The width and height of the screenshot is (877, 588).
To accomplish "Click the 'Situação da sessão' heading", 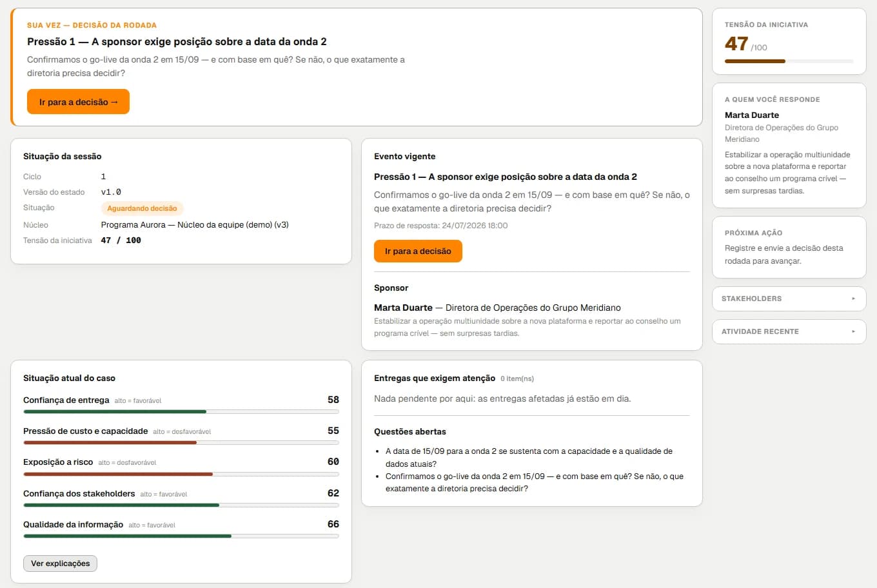I will pos(62,156).
